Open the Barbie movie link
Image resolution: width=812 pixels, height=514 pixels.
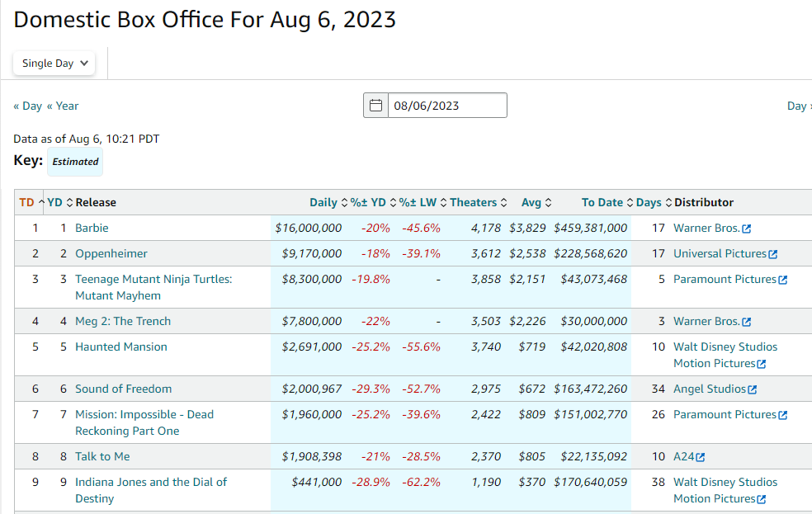pos(92,228)
